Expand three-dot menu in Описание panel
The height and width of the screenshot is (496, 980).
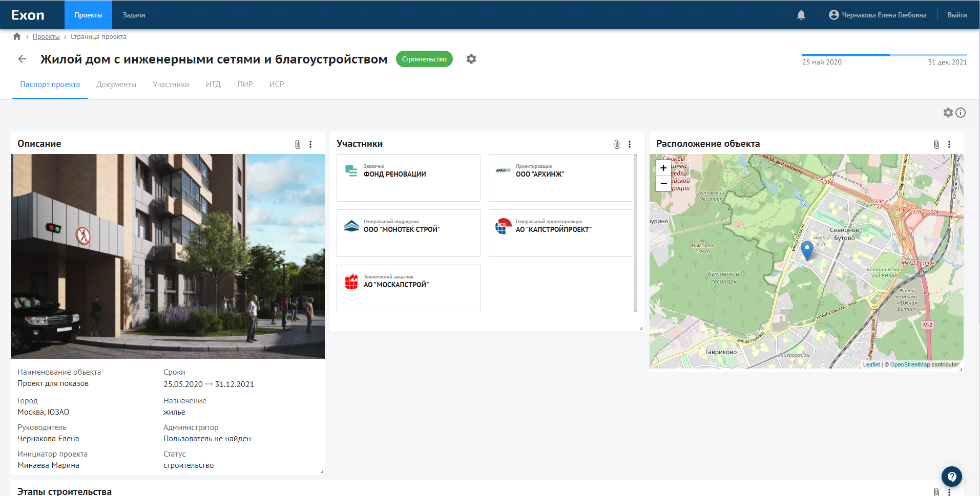[x=310, y=144]
